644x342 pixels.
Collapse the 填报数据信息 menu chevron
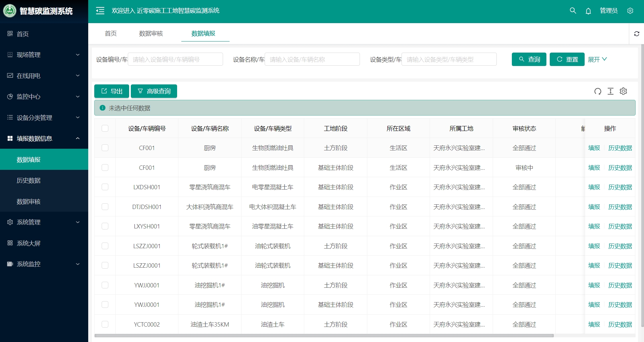pyautogui.click(x=78, y=138)
